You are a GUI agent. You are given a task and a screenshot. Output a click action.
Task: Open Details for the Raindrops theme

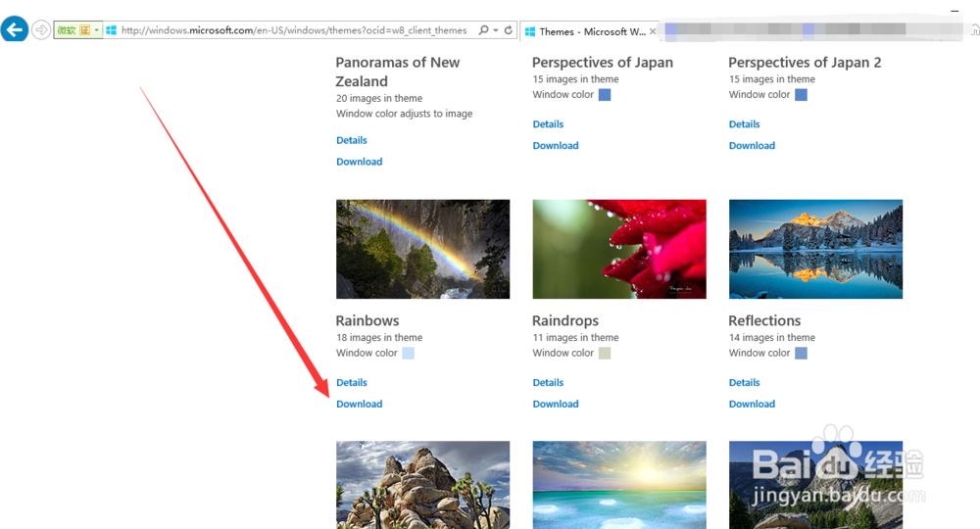coord(548,382)
